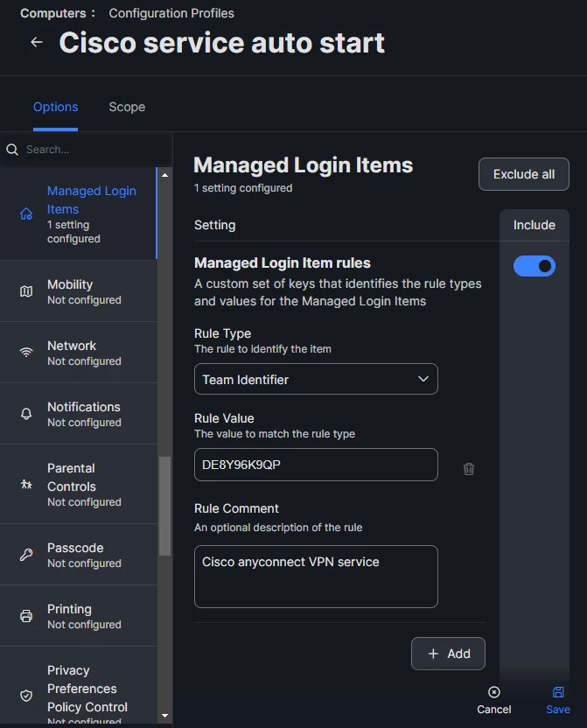The width and height of the screenshot is (587, 728).
Task: Click the plus icon in Add button
Action: (x=433, y=654)
